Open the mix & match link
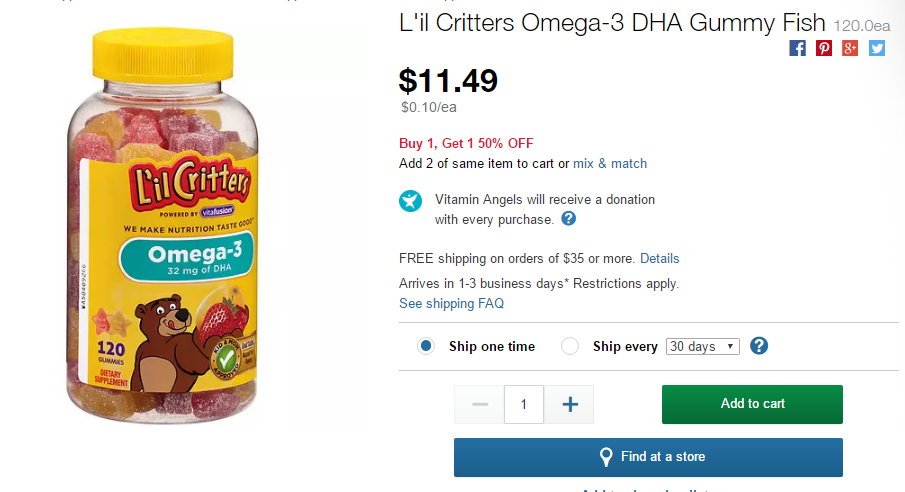 tap(610, 163)
